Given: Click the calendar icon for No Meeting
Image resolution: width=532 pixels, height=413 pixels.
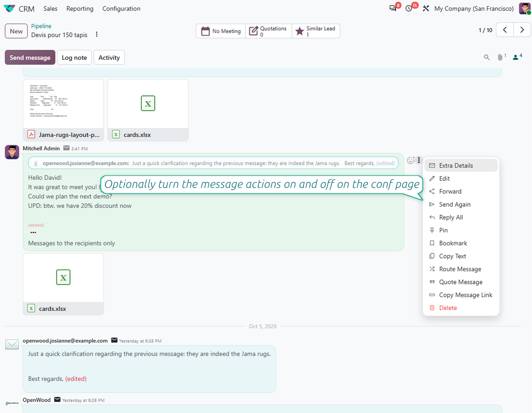Looking at the screenshot, I should tap(205, 31).
